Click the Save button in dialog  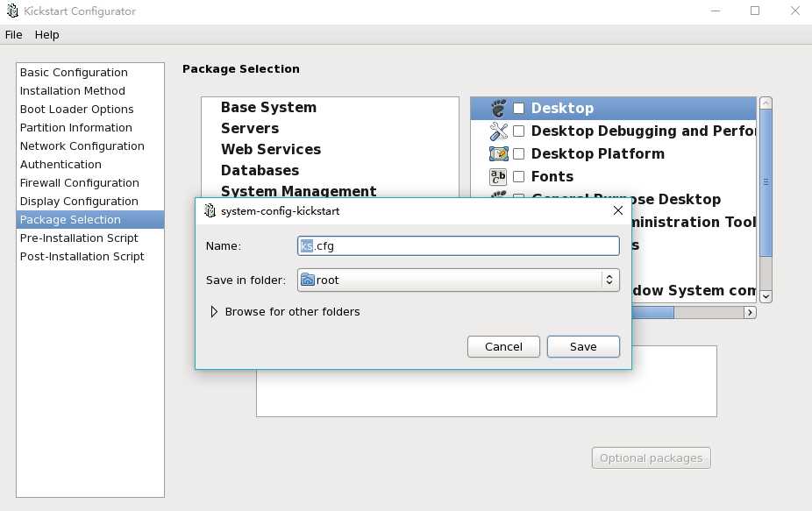pyautogui.click(x=583, y=346)
